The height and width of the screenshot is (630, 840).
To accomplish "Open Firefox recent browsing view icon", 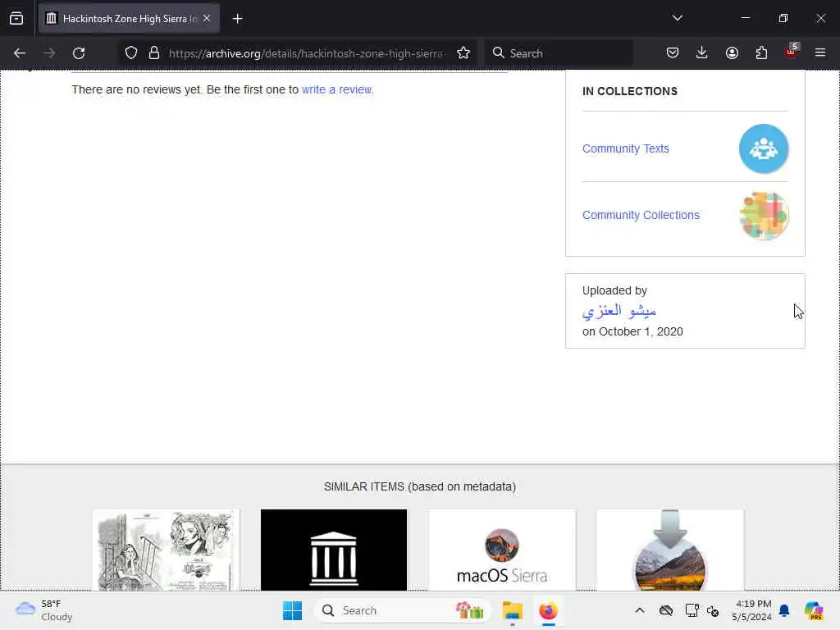I will 16,19.
